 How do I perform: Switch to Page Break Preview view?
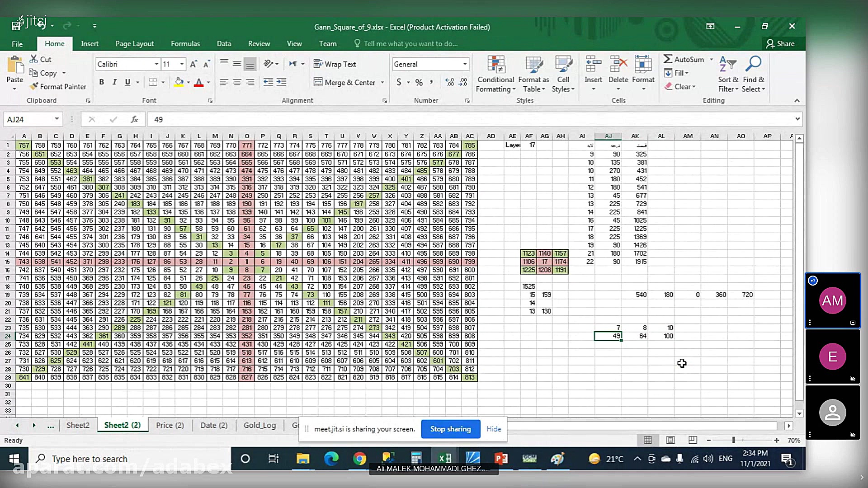(693, 440)
